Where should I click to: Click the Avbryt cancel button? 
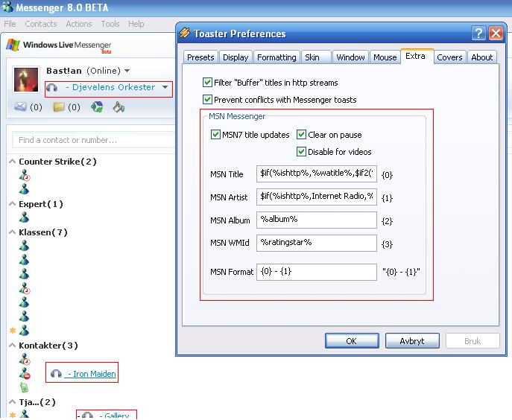click(x=412, y=341)
